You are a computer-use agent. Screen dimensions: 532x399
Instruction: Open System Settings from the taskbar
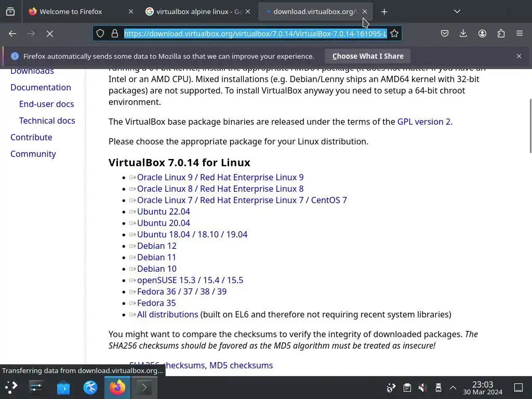tap(36, 388)
